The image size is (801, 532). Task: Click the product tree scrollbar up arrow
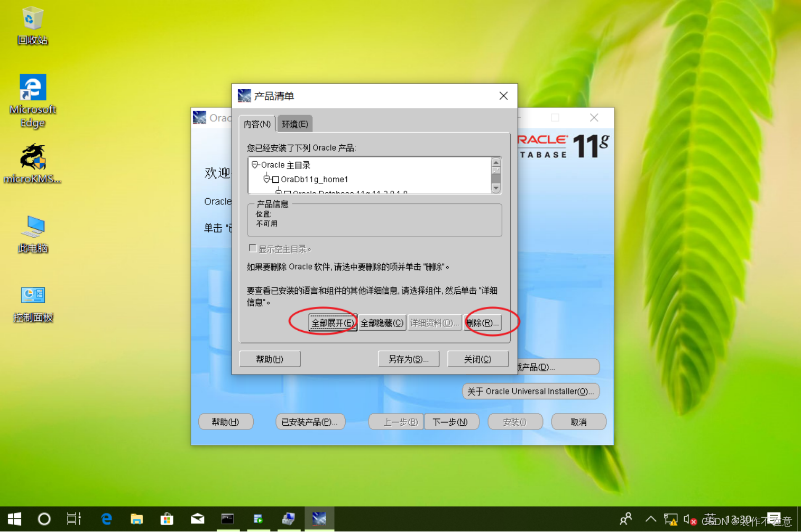496,162
